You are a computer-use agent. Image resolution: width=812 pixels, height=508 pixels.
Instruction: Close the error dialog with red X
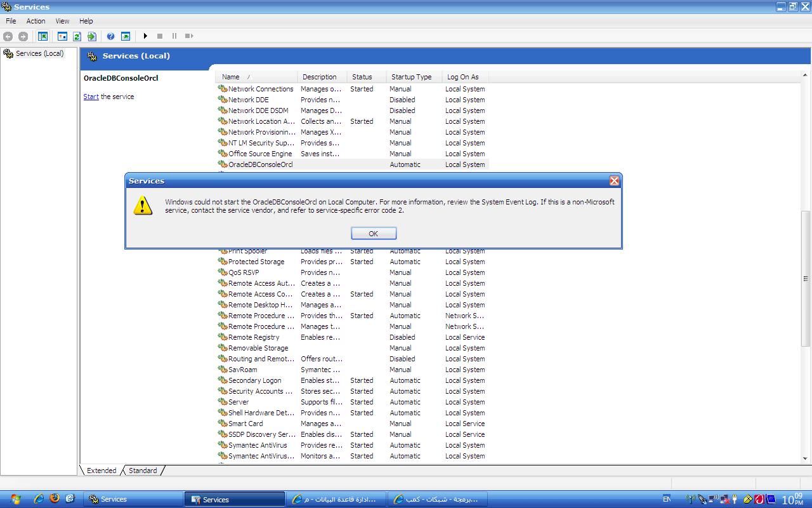tap(614, 181)
